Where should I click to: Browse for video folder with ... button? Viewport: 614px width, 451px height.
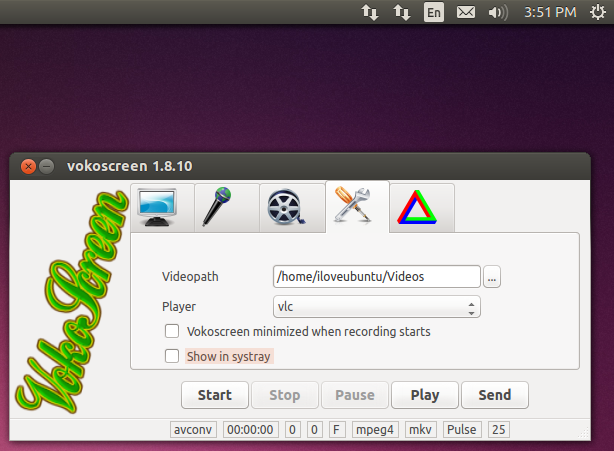[x=492, y=277]
